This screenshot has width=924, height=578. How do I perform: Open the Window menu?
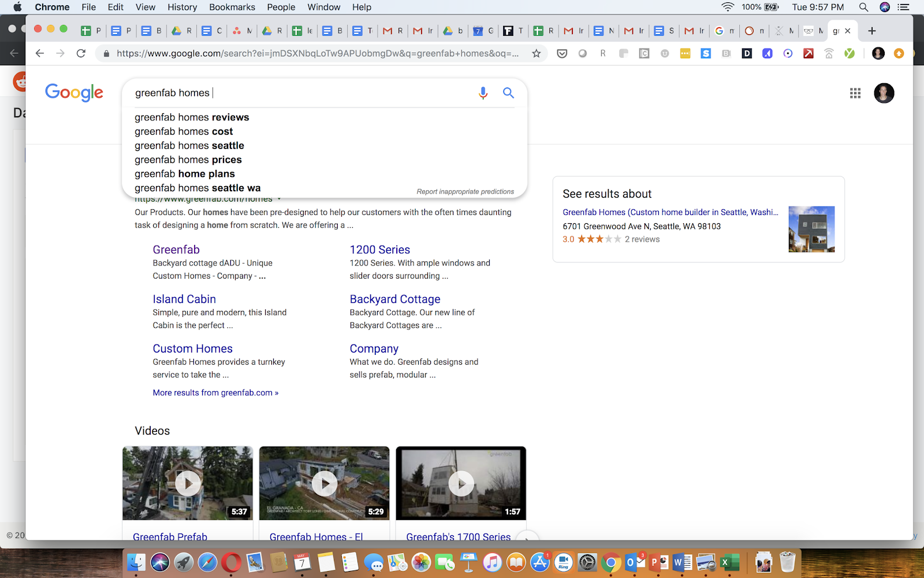(x=324, y=7)
